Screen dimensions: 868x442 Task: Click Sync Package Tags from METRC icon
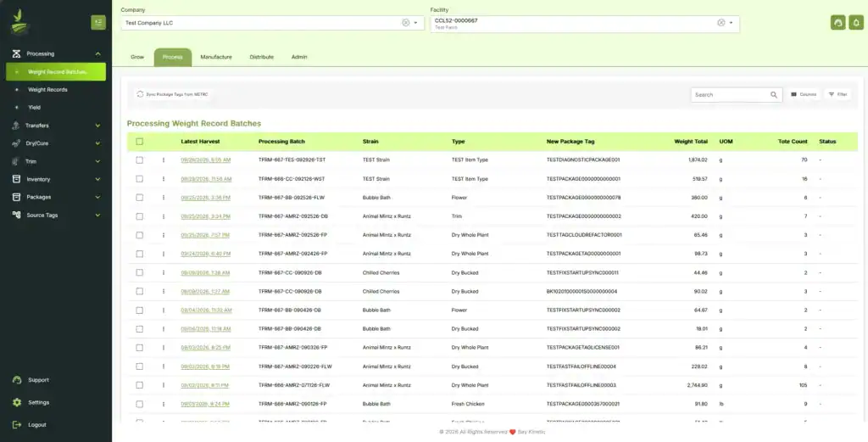[x=140, y=95]
